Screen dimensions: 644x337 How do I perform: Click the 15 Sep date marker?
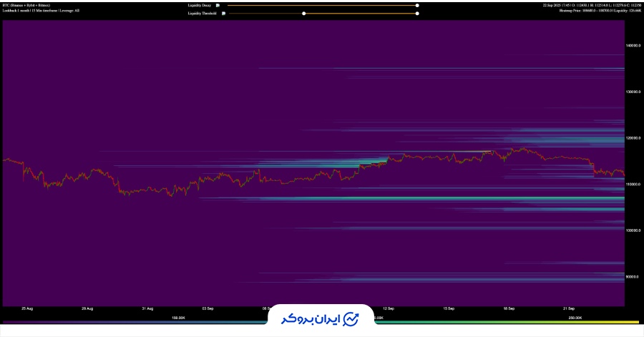(449, 308)
